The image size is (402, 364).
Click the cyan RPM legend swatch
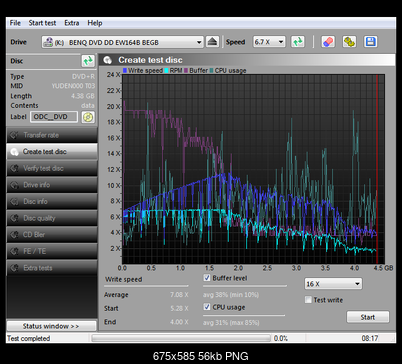pos(166,70)
